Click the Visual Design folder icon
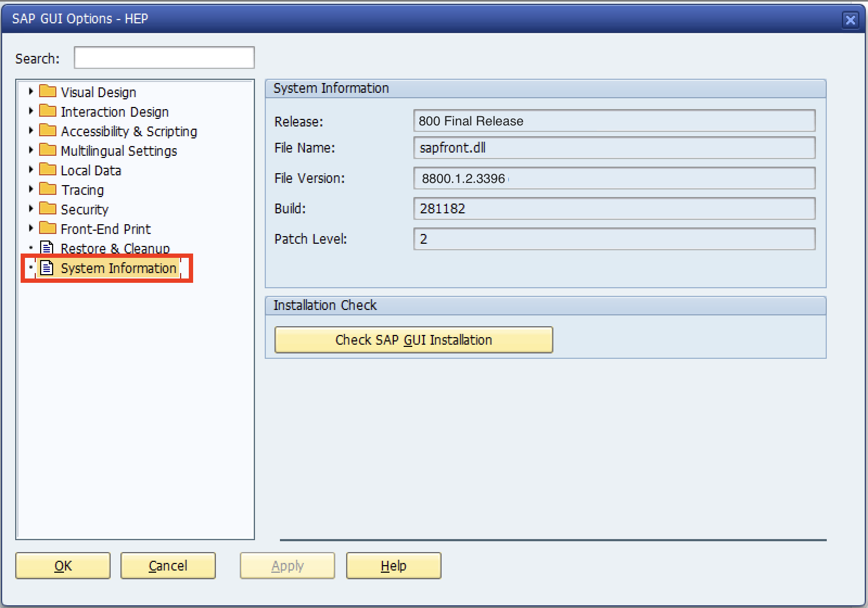Screen dimensions: 868x608 tap(48, 91)
